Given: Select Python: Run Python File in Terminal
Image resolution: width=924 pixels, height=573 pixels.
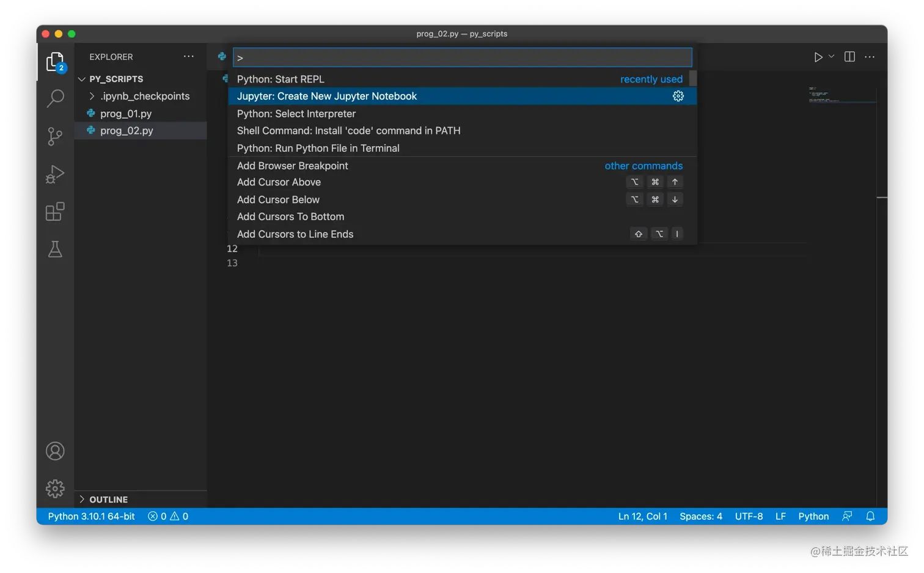Looking at the screenshot, I should point(462,148).
